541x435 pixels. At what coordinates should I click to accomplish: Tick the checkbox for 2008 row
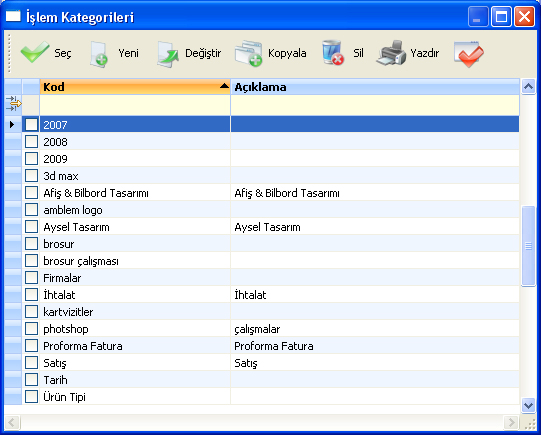click(31, 141)
